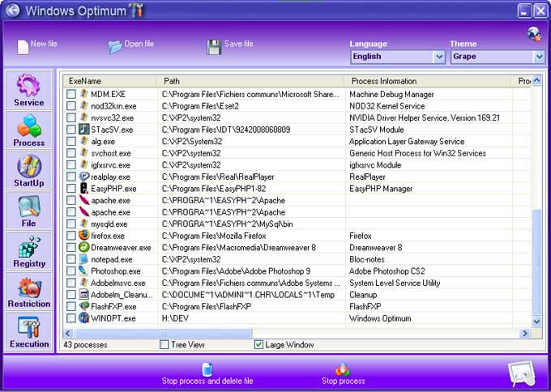
Task: Click the monitor icon at the bottom right
Action: coord(523,374)
